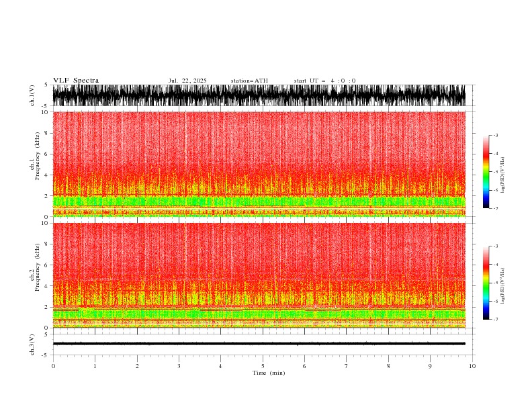The width and height of the screenshot is (532, 411).
Task: Click time-axis tick label "0"
Action: tap(53, 366)
